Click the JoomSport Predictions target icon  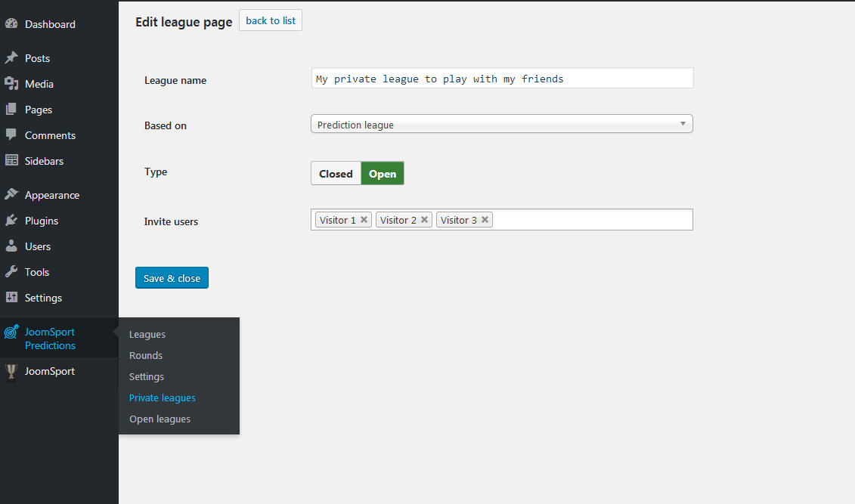11,332
